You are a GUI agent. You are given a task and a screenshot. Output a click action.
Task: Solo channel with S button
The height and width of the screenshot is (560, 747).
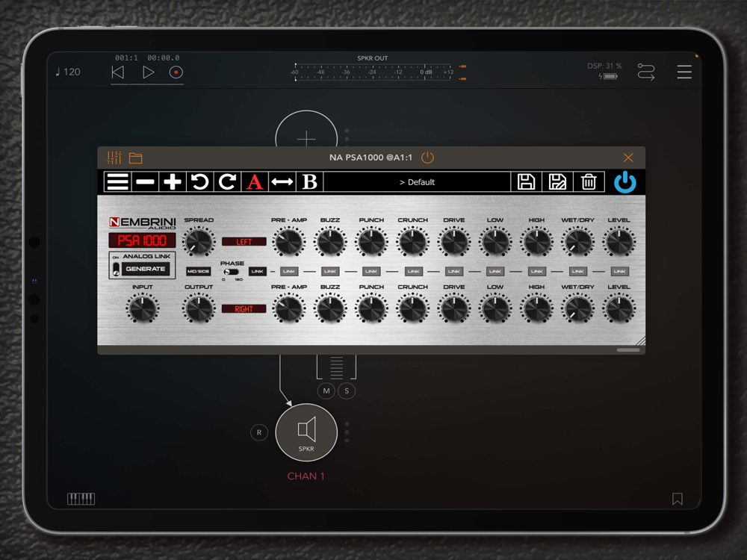tap(347, 391)
